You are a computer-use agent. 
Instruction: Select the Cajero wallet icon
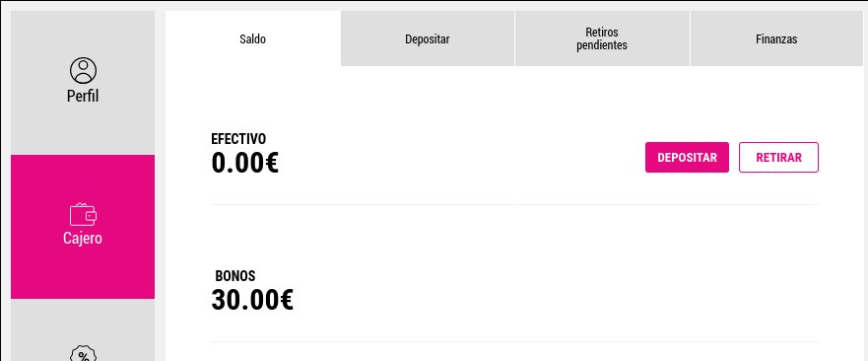pyautogui.click(x=83, y=214)
